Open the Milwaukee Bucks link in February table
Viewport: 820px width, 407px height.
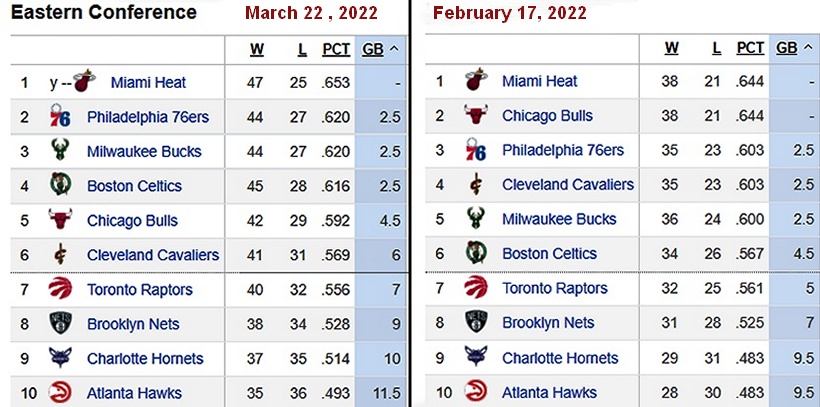coord(559,219)
